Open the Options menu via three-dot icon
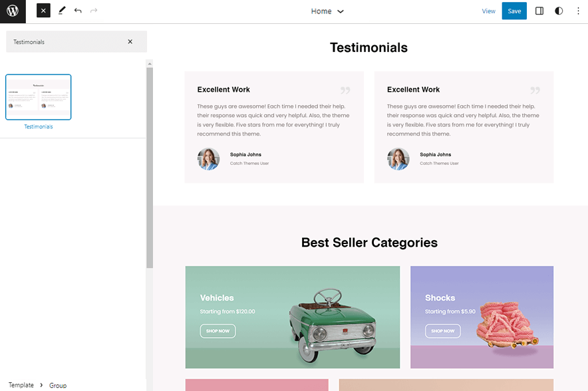The image size is (588, 391). pos(578,11)
